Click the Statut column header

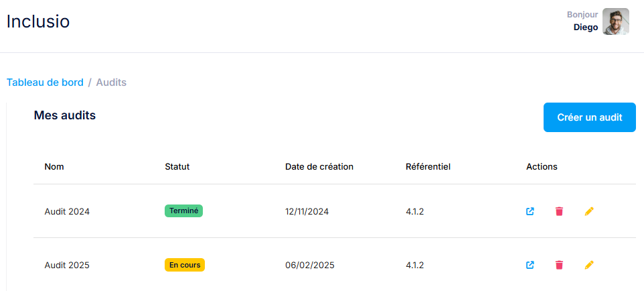tap(177, 167)
